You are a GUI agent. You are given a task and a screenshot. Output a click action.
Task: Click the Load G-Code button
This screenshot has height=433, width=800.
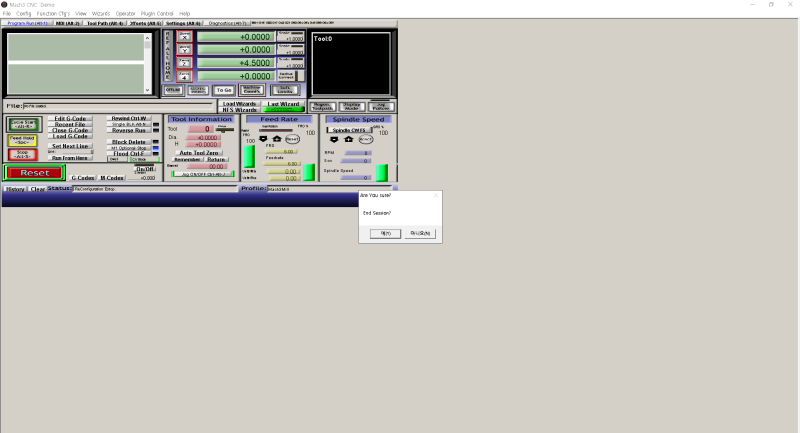[x=70, y=136]
